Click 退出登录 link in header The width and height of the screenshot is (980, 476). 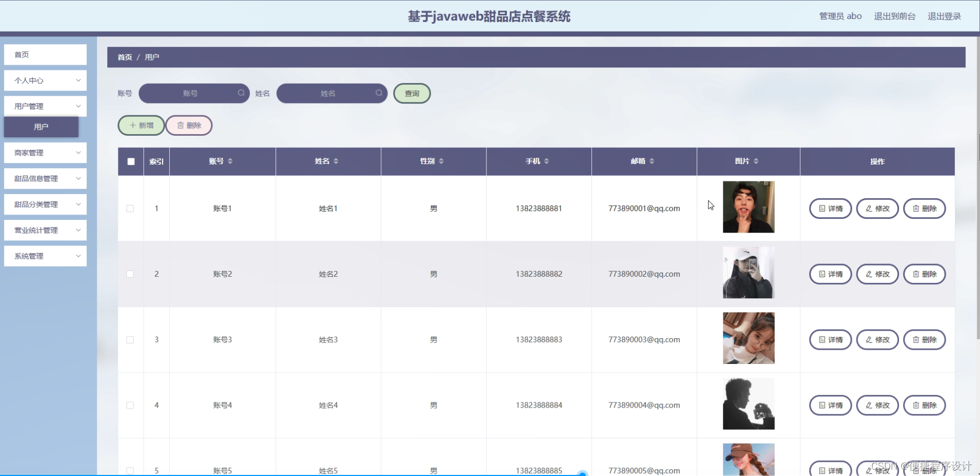pyautogui.click(x=944, y=16)
